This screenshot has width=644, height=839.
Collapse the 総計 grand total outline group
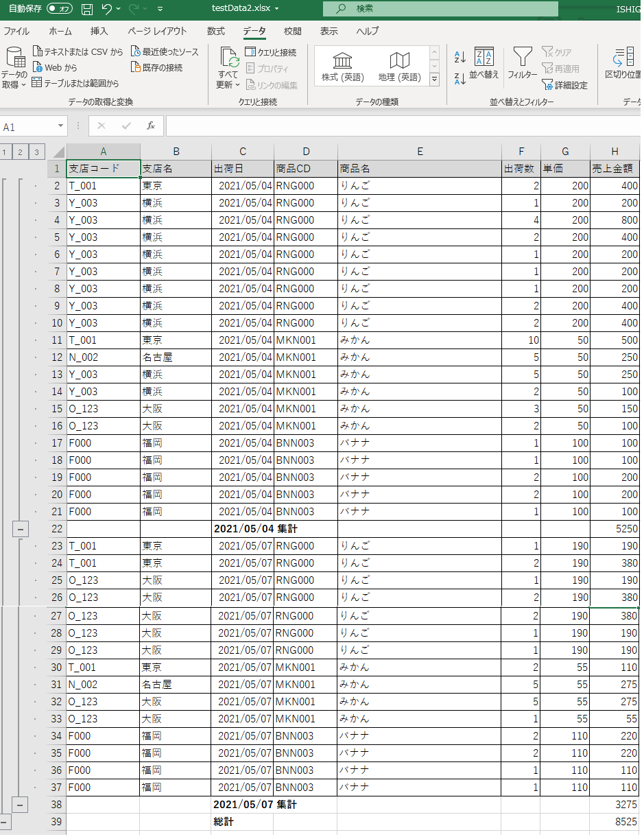tap(4, 821)
